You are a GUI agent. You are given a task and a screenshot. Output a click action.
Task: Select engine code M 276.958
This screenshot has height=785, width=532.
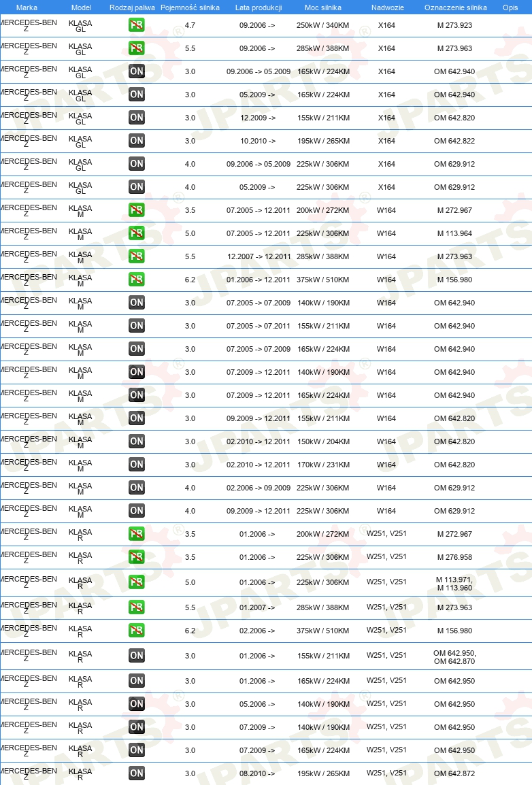click(x=454, y=556)
